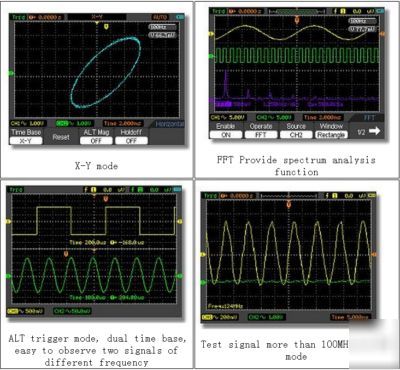Click orange trigger marker above green sine wave
The width and height of the screenshot is (400, 370).
(x=66, y=254)
